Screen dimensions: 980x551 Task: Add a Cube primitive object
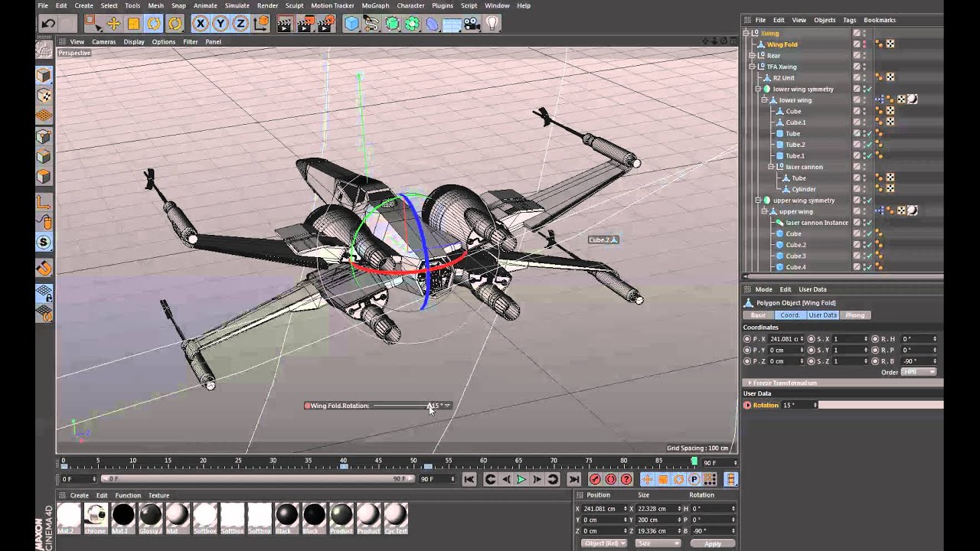pyautogui.click(x=351, y=24)
